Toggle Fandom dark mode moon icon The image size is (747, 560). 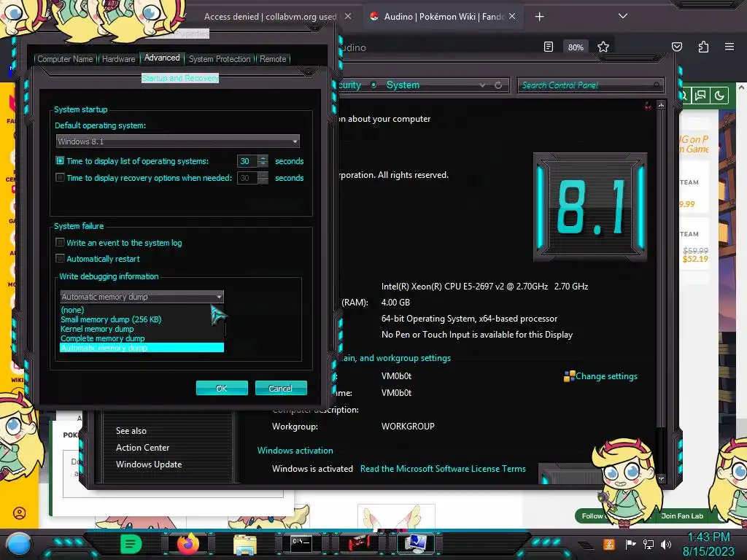click(719, 96)
